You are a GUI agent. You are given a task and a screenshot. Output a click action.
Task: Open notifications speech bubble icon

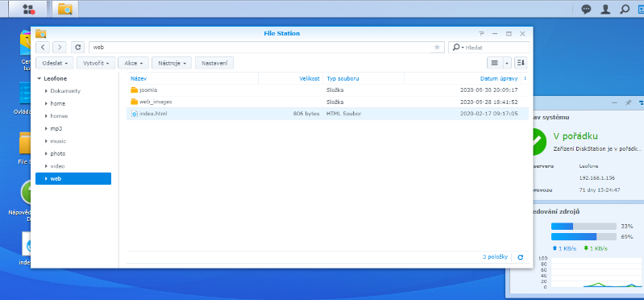(x=586, y=9)
